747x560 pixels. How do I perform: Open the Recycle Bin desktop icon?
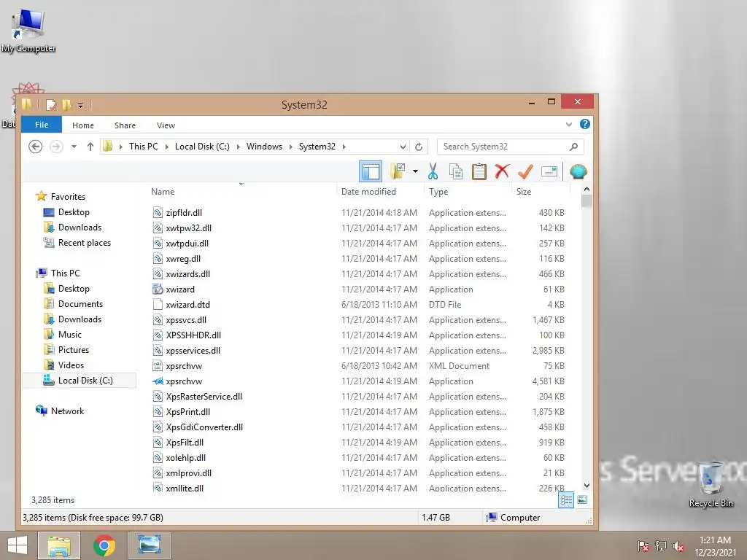711,484
